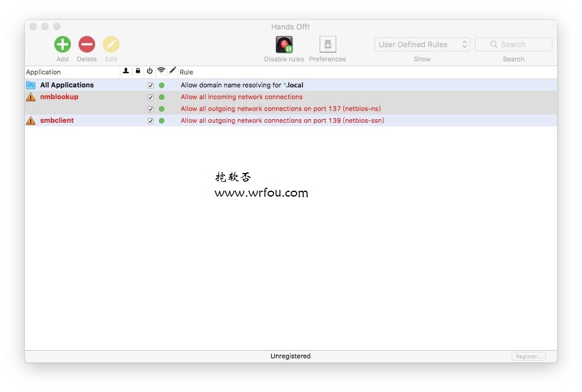This screenshot has height=392, width=582.
Task: Click the All Applications folder icon
Action: tap(31, 85)
